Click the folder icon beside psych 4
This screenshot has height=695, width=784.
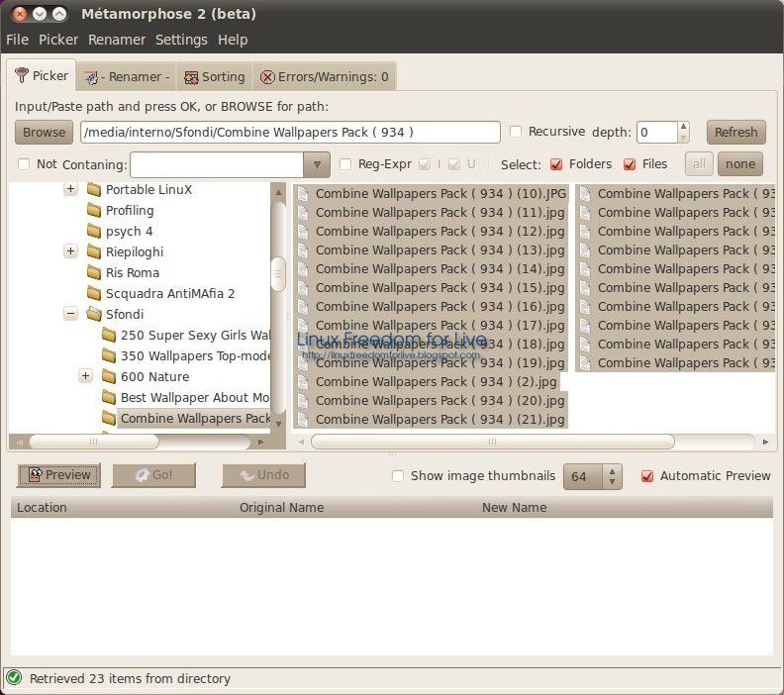[x=93, y=231]
